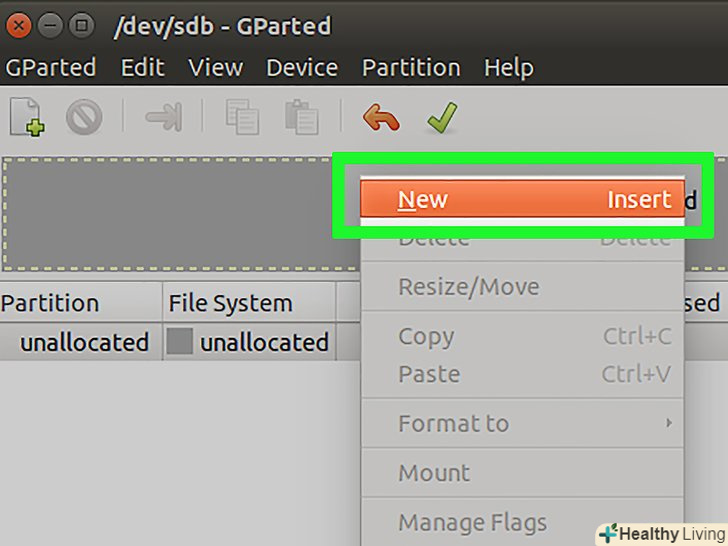Image resolution: width=728 pixels, height=546 pixels.
Task: Open the Edit menu
Action: click(143, 68)
